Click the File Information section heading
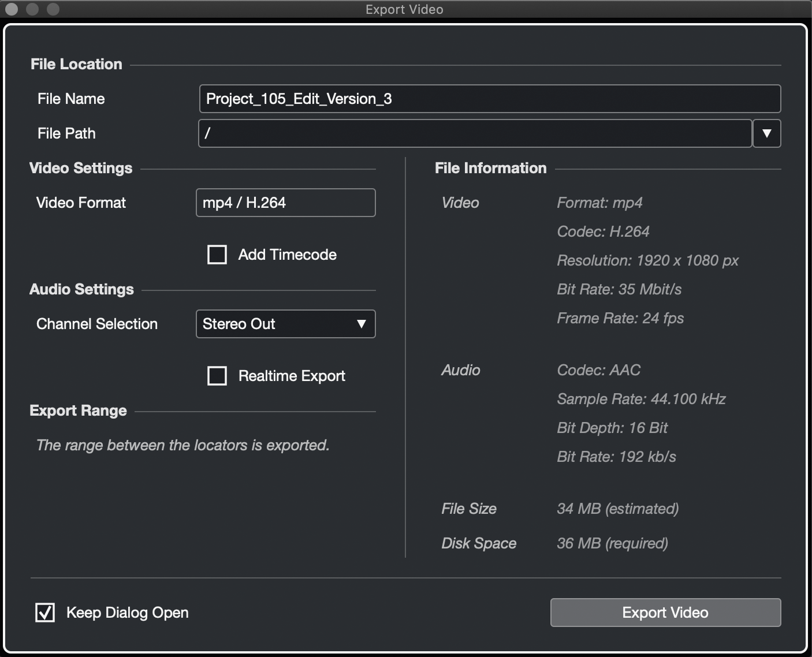The width and height of the screenshot is (812, 657). (490, 168)
